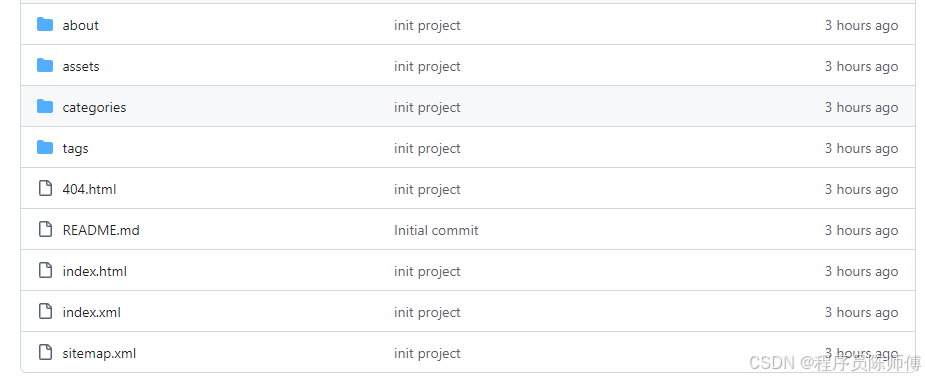Click init project commit message for about
Image resolution: width=925 pixels, height=378 pixels.
[x=427, y=25]
